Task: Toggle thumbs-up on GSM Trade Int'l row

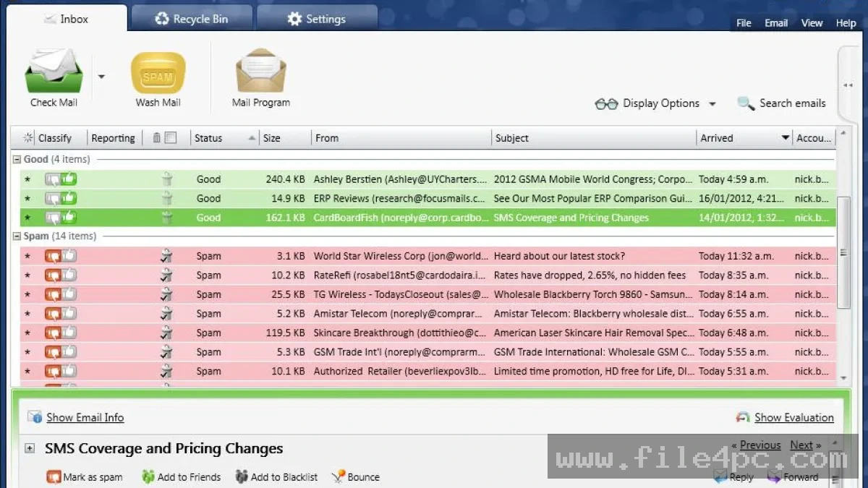Action: 69,351
